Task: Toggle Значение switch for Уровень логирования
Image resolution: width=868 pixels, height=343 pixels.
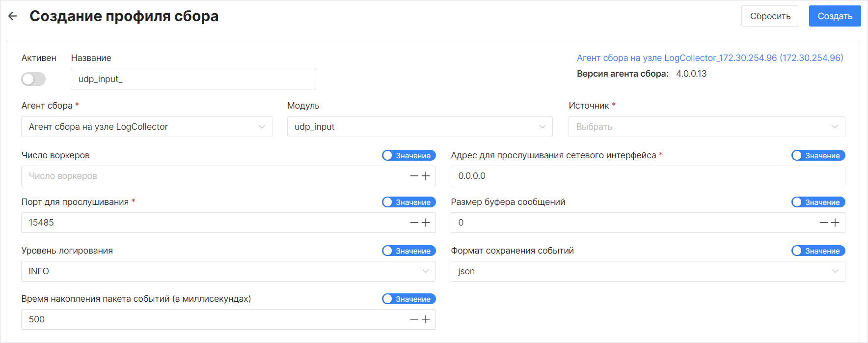Action: [409, 251]
